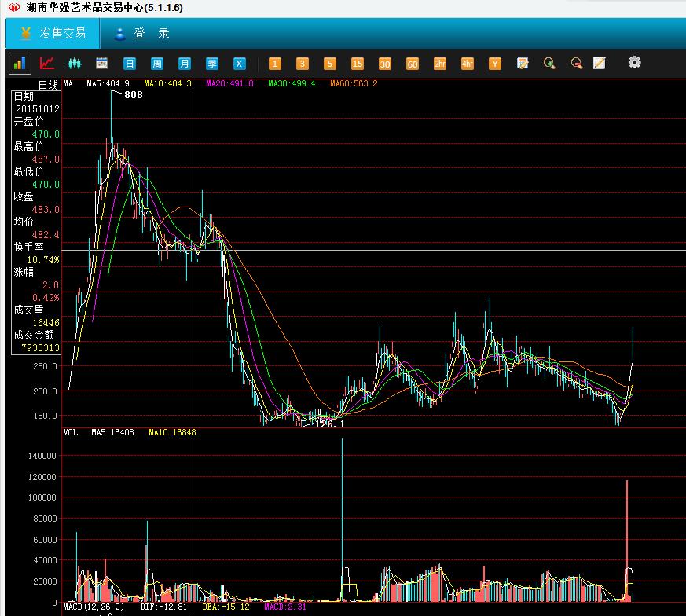Select the 2hr period

click(440, 64)
